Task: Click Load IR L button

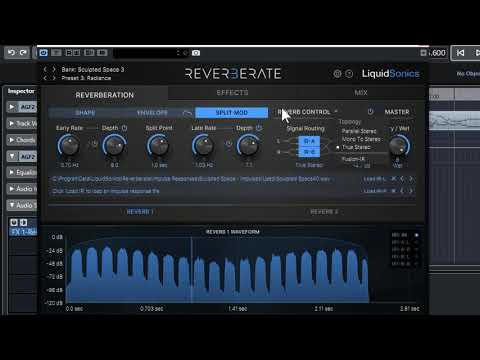Action: (x=374, y=179)
